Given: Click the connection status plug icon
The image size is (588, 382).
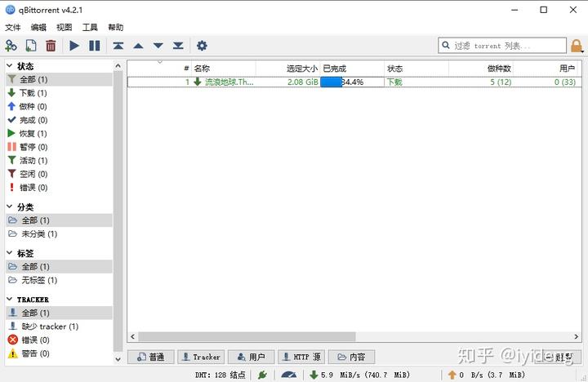Looking at the screenshot, I should point(262,375).
